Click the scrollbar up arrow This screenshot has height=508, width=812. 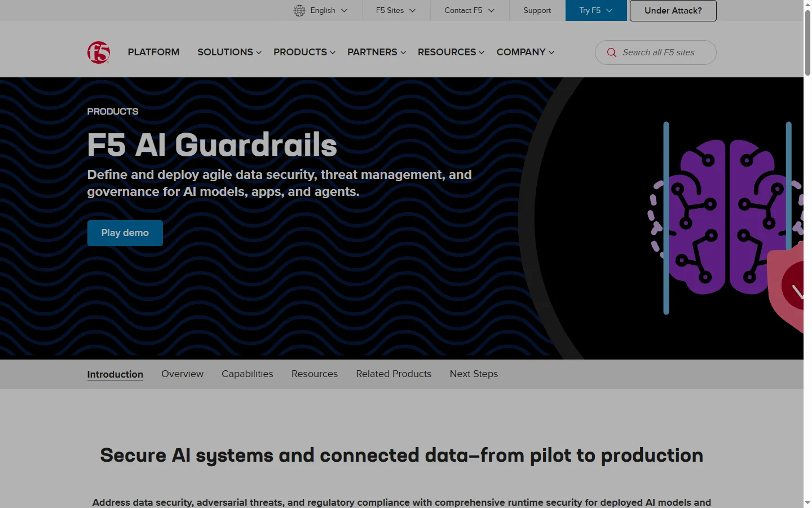coord(807,4)
